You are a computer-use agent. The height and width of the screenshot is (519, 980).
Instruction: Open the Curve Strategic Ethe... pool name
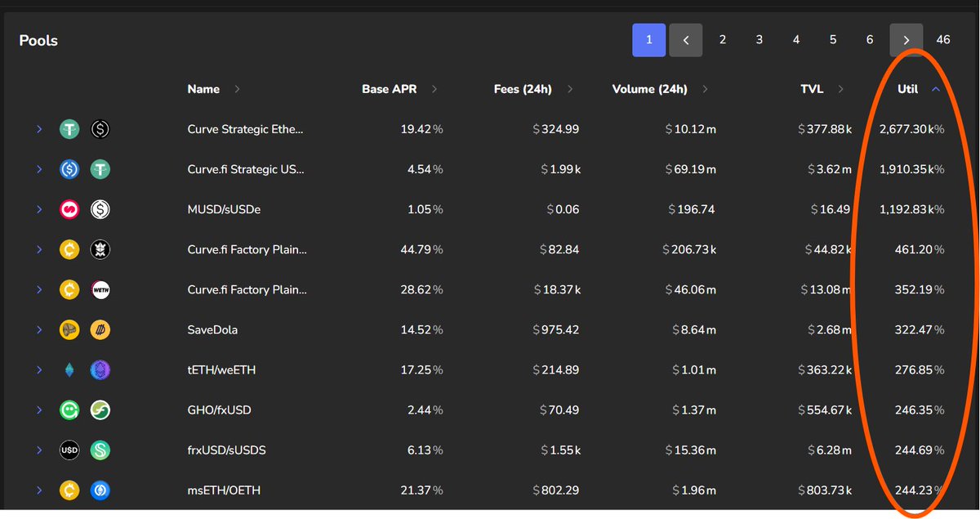(x=245, y=129)
